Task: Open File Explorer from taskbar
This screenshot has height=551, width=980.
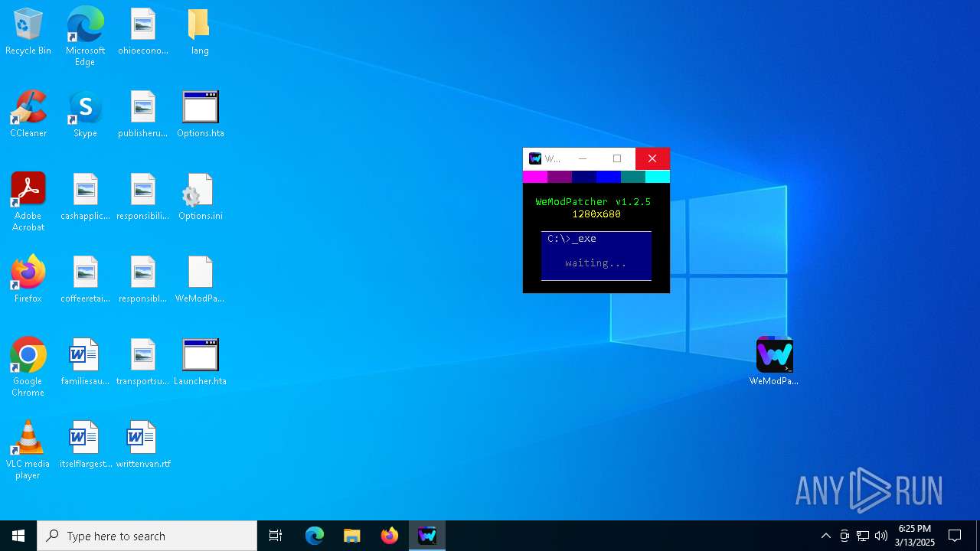Action: pyautogui.click(x=352, y=536)
